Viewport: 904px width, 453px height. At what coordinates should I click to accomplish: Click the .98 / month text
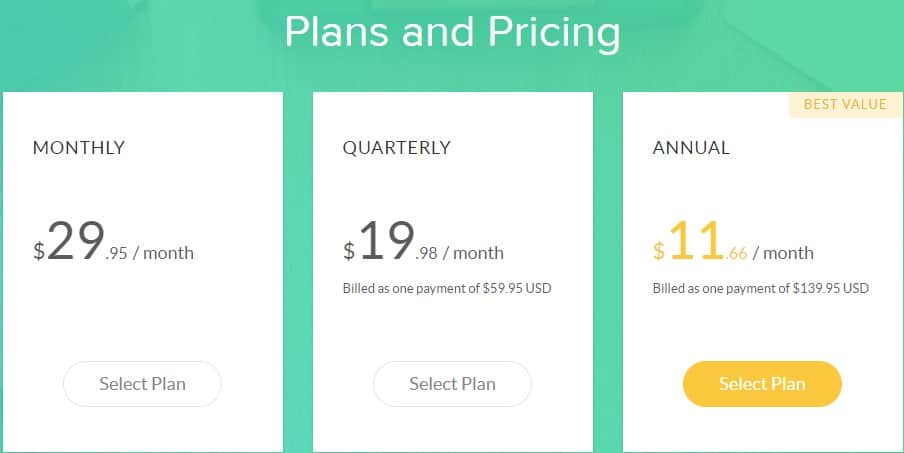click(x=459, y=253)
